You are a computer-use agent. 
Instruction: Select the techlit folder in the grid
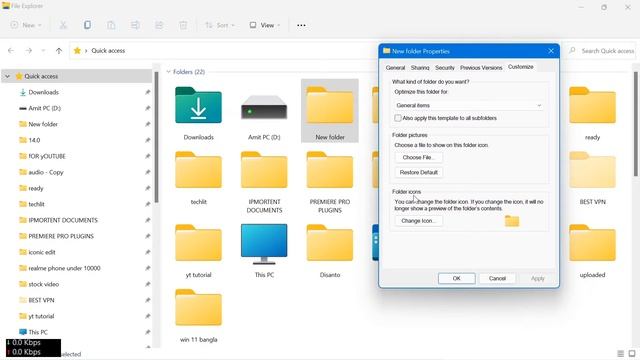tap(198, 170)
